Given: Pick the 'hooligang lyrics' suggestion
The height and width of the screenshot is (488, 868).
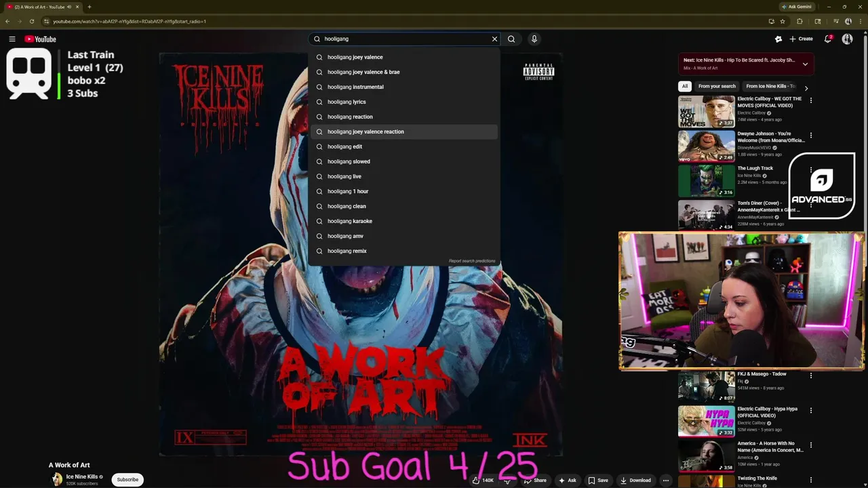Looking at the screenshot, I should [403, 102].
